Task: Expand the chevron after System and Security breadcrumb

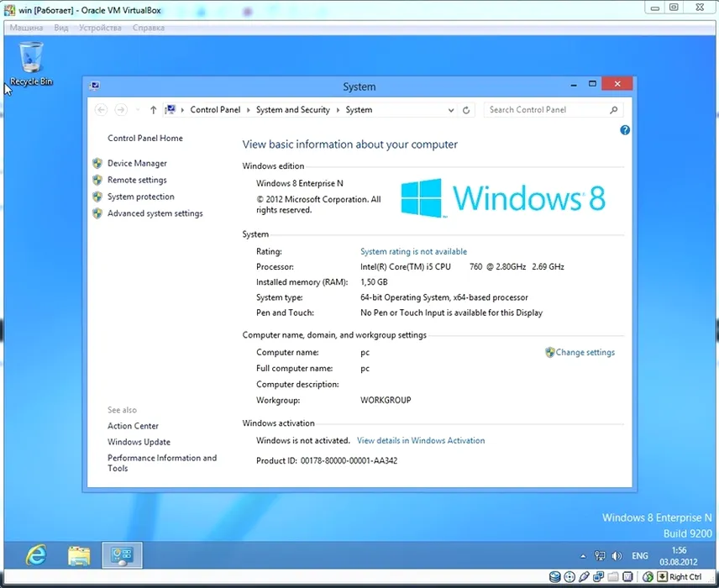Action: [338, 110]
